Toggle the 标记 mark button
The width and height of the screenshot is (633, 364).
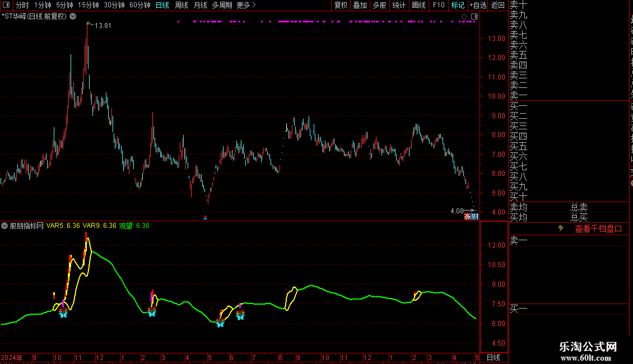[x=458, y=5]
